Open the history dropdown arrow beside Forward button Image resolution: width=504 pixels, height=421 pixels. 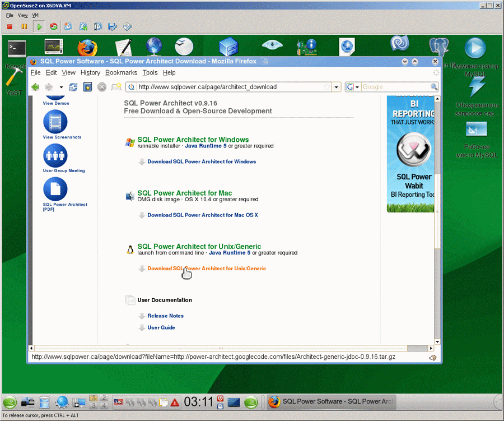(x=61, y=87)
